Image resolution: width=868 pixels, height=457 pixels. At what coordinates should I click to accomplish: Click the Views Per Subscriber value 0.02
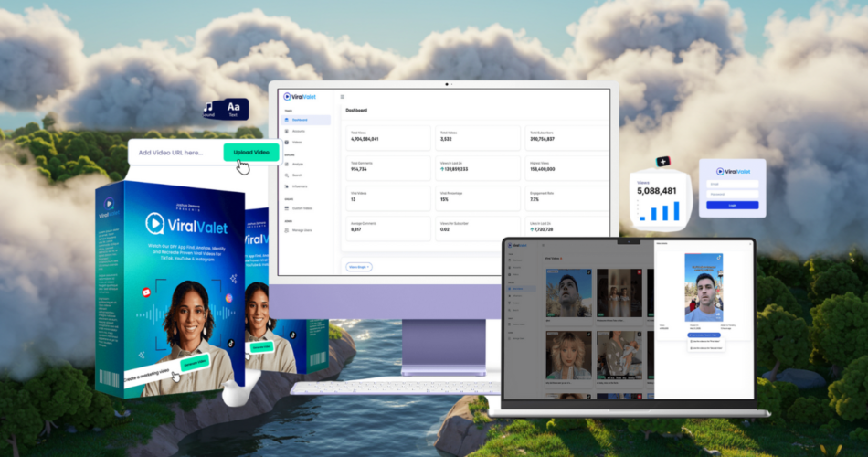pos(445,229)
